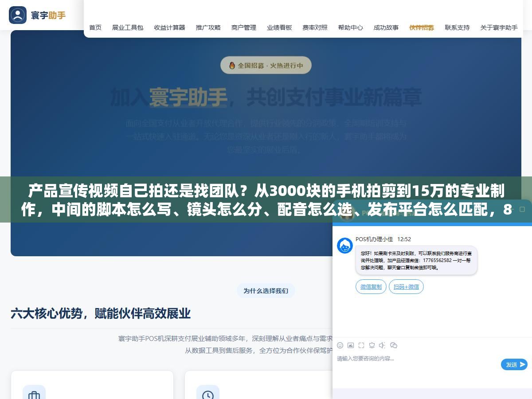This screenshot has height=399, width=532.
Task: Click the overlay banner text about 产品宣传视频
Action: click(266, 200)
